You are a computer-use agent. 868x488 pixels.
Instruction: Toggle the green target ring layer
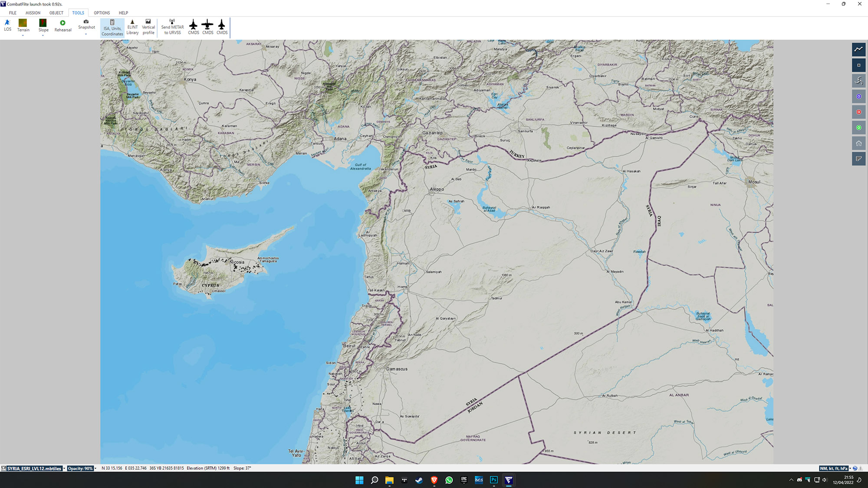(858, 128)
